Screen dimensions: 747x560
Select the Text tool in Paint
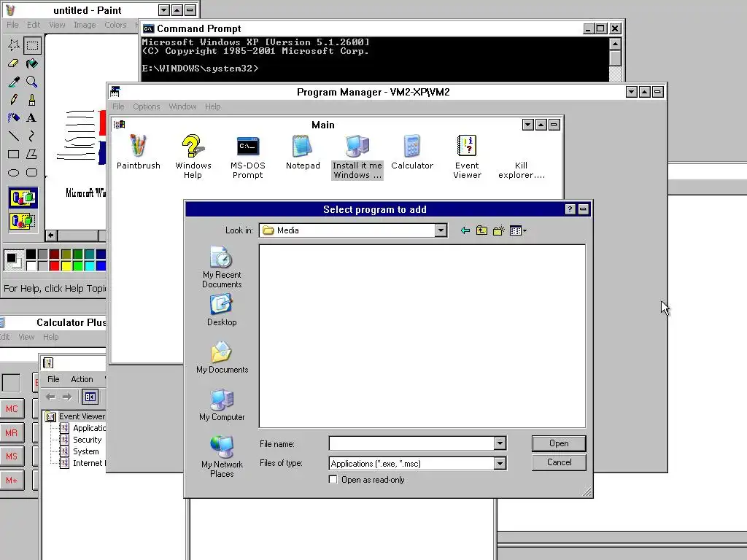click(32, 117)
